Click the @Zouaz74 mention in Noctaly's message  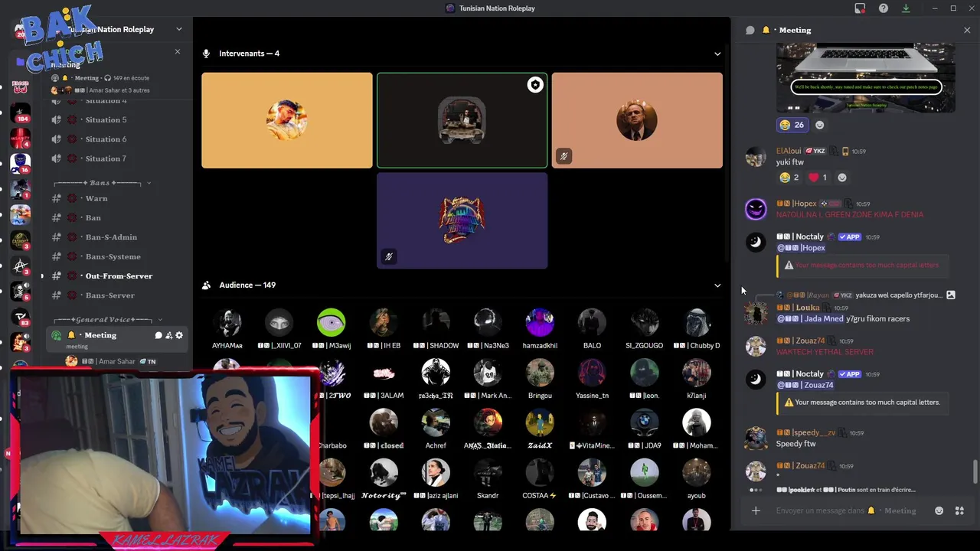coord(805,385)
